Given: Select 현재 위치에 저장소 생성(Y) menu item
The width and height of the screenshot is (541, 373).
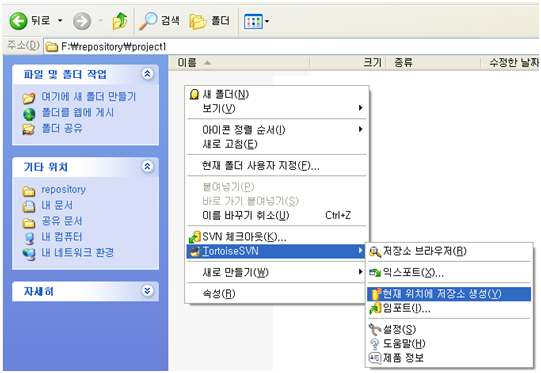Looking at the screenshot, I should [449, 294].
